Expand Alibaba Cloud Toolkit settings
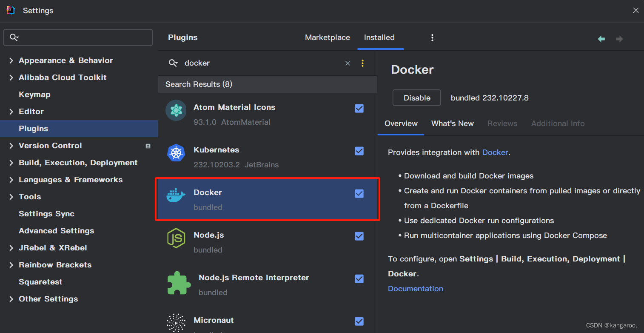 [x=11, y=78]
